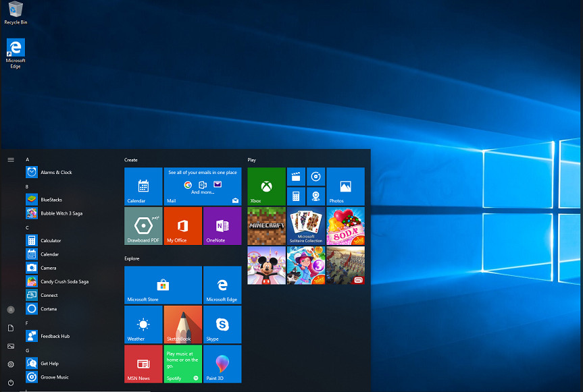The width and height of the screenshot is (583, 392).
Task: Open the user account icon in Start rail
Action: click(11, 310)
